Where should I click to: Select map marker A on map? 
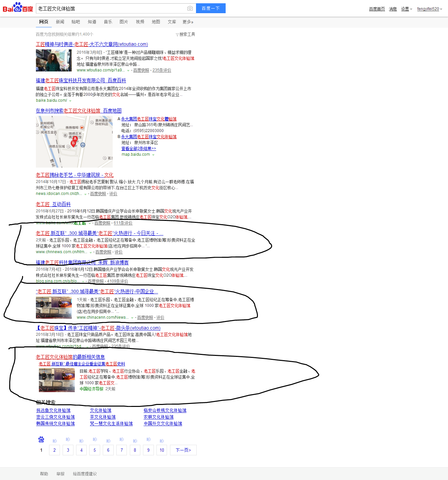tap(75, 139)
